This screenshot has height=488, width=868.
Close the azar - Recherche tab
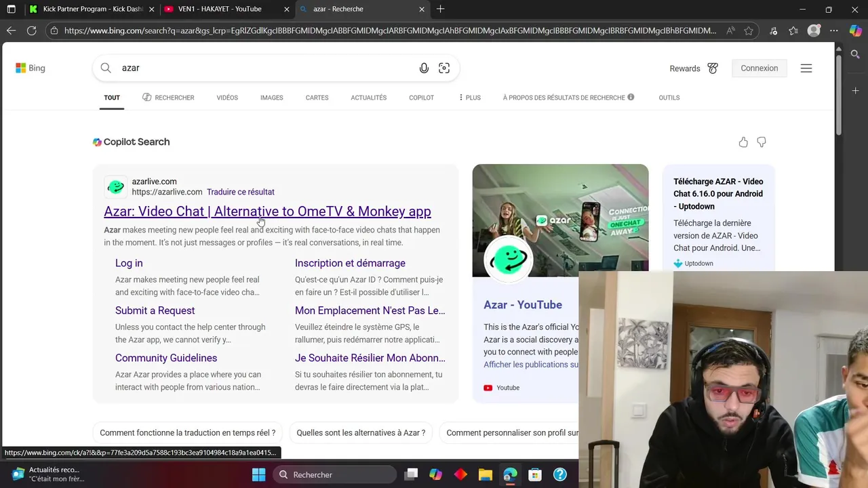point(422,9)
